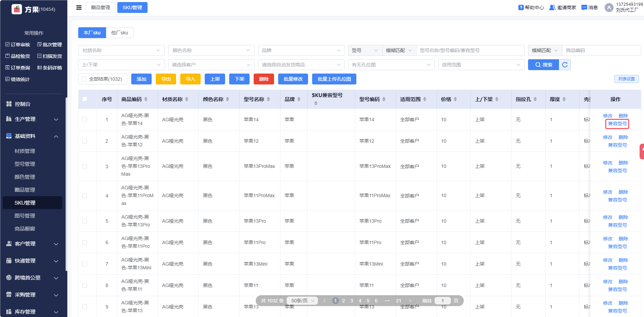The image size is (644, 317).
Task: Click the 邀请商家 invite icon
Action: pyautogui.click(x=552, y=7)
